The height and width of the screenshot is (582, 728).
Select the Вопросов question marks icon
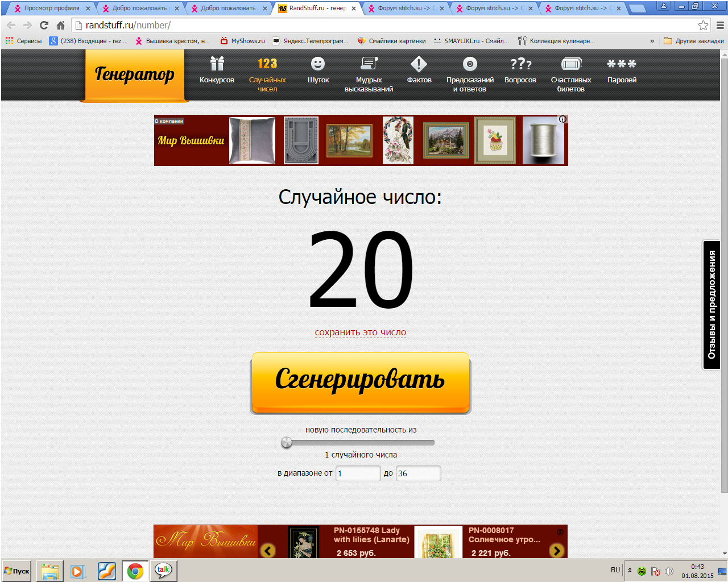(x=520, y=64)
